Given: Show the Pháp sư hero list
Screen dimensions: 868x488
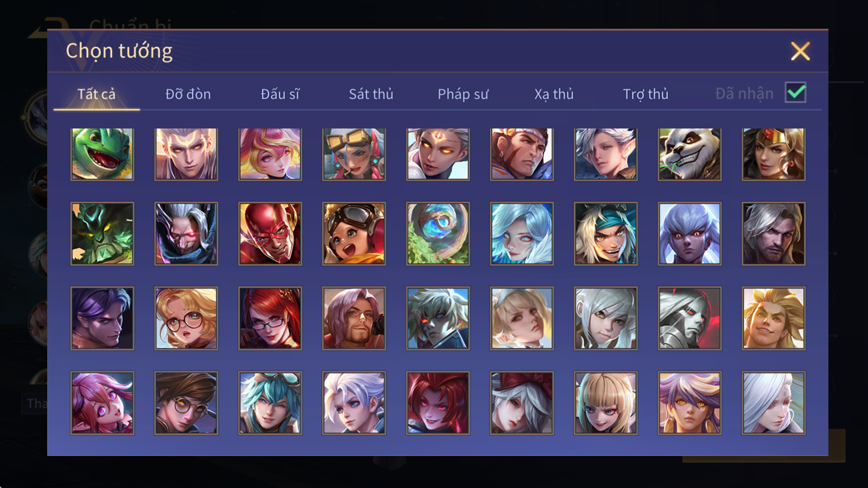Looking at the screenshot, I should [x=463, y=94].
